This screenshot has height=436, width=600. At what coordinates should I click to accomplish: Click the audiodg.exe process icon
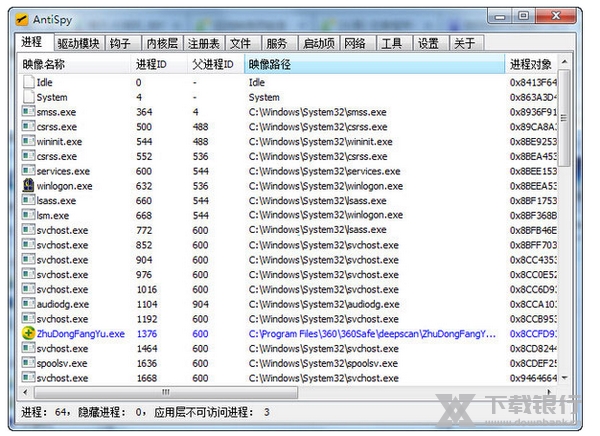pos(28,304)
